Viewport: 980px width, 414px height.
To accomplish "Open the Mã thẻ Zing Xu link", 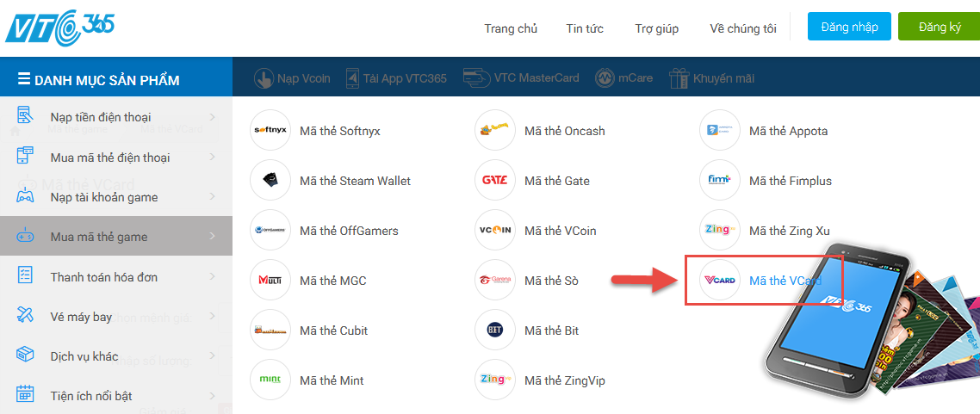I will click(x=790, y=231).
